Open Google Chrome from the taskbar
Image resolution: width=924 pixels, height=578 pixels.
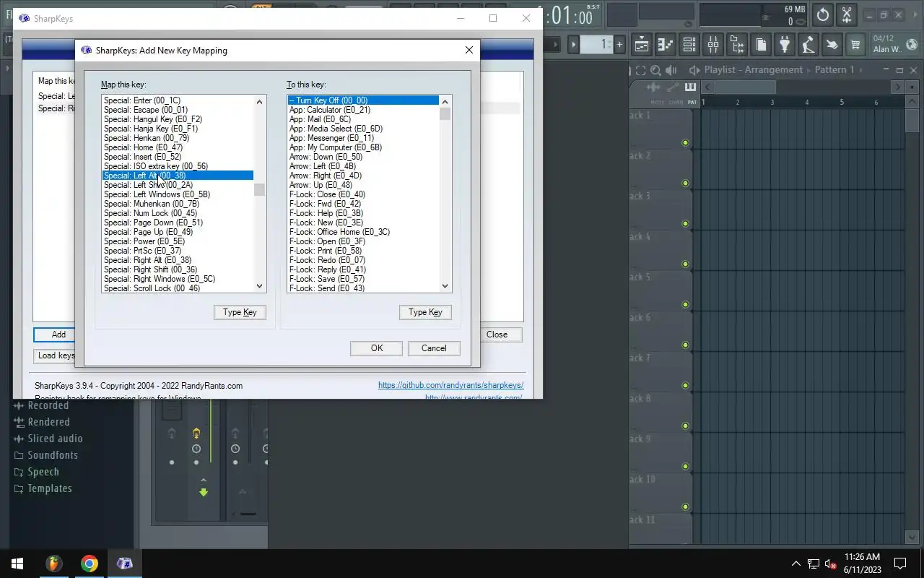click(90, 564)
